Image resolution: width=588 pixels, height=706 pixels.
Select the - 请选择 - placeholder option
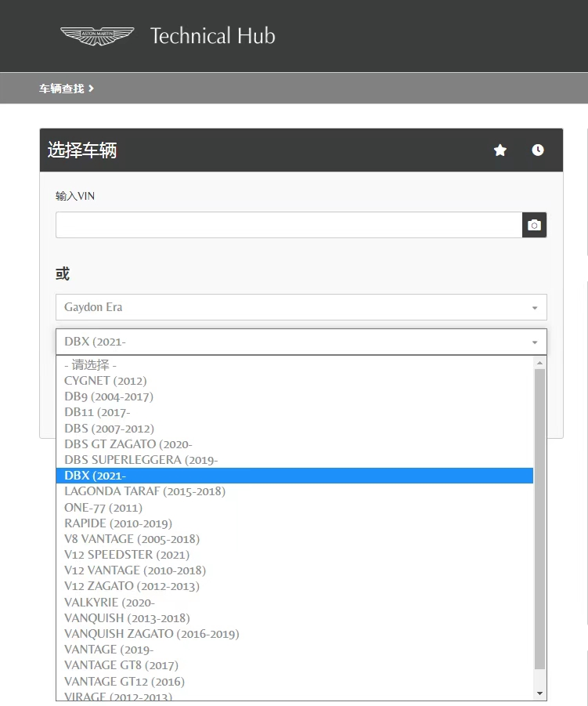pyautogui.click(x=90, y=365)
